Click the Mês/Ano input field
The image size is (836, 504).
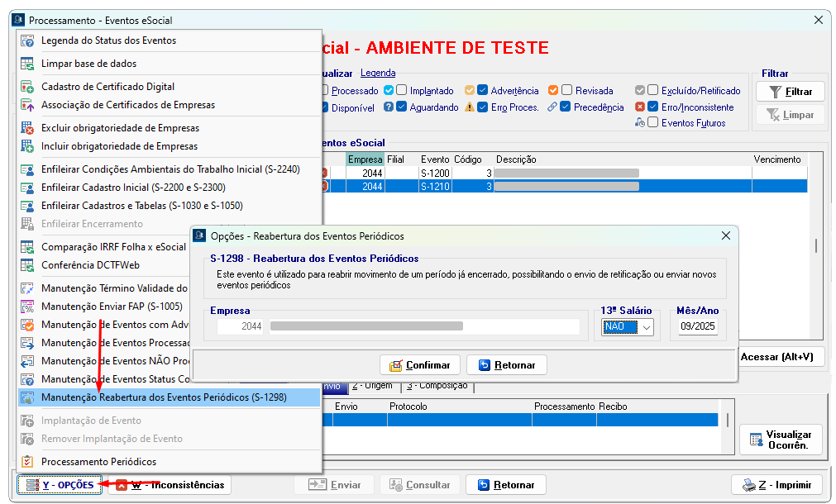point(699,327)
